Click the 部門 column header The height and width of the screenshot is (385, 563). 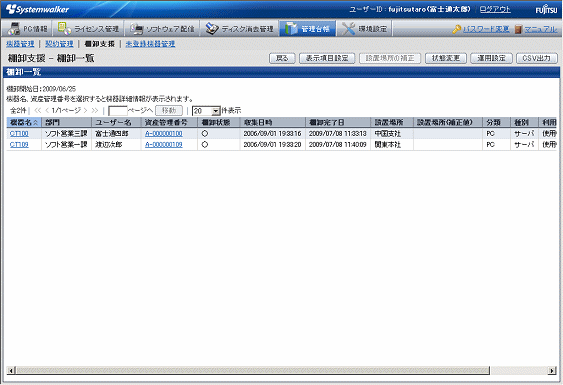[x=66, y=122]
